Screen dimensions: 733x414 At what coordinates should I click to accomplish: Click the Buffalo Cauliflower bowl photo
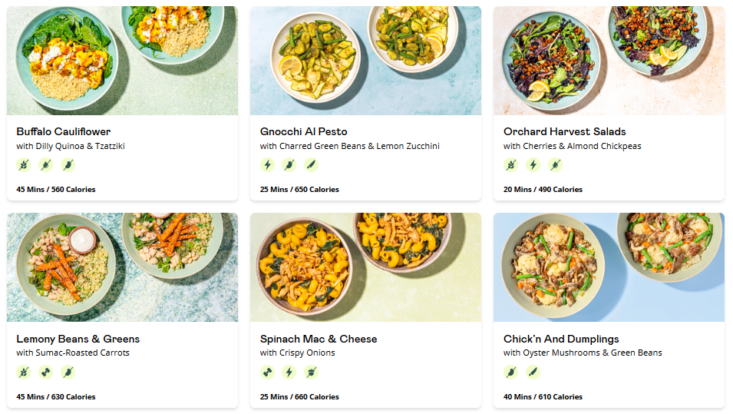pyautogui.click(x=122, y=60)
